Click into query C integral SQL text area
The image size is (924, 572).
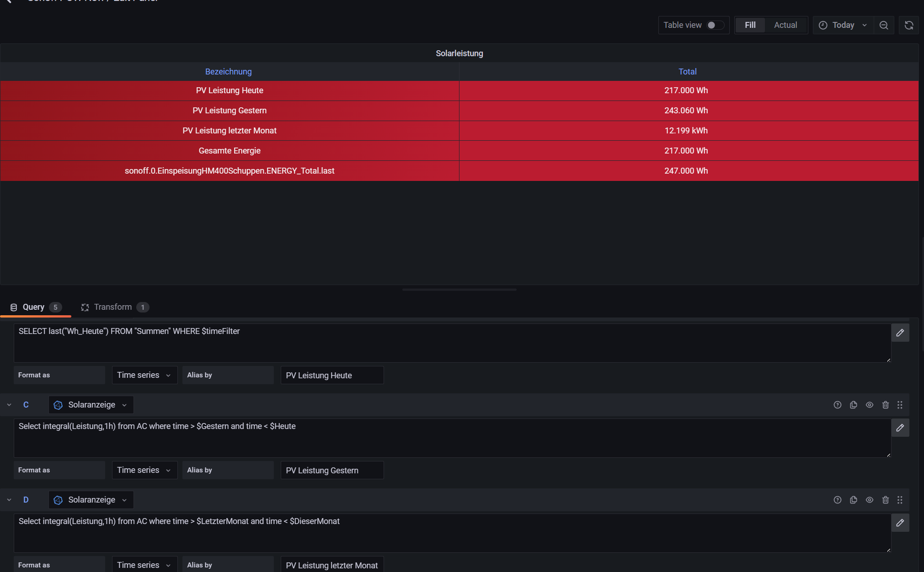click(452, 438)
